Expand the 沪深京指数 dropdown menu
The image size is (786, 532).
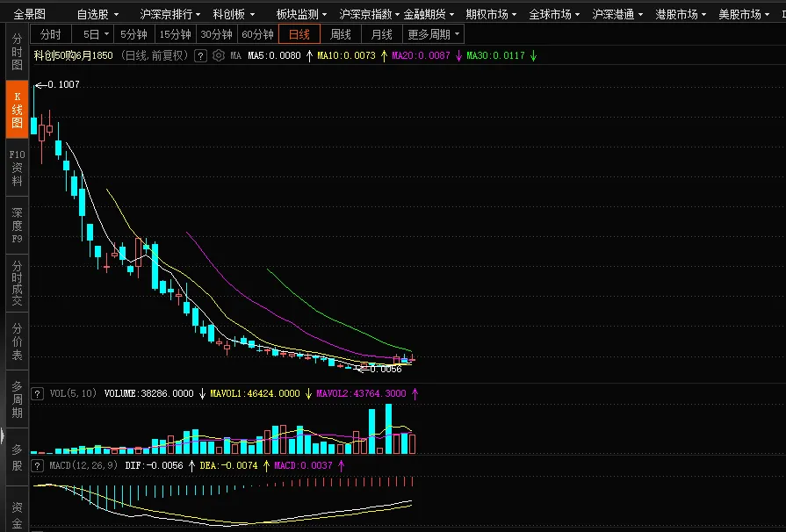tap(370, 14)
